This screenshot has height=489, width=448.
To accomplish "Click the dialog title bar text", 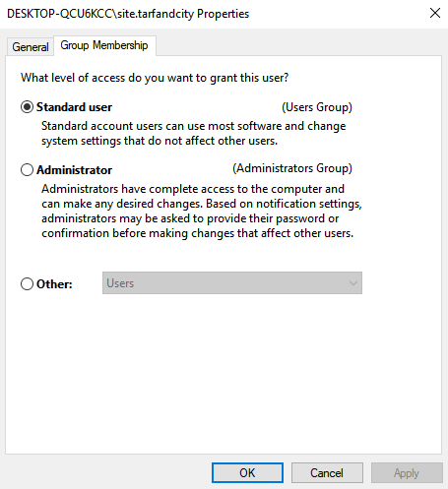I will pyautogui.click(x=128, y=14).
